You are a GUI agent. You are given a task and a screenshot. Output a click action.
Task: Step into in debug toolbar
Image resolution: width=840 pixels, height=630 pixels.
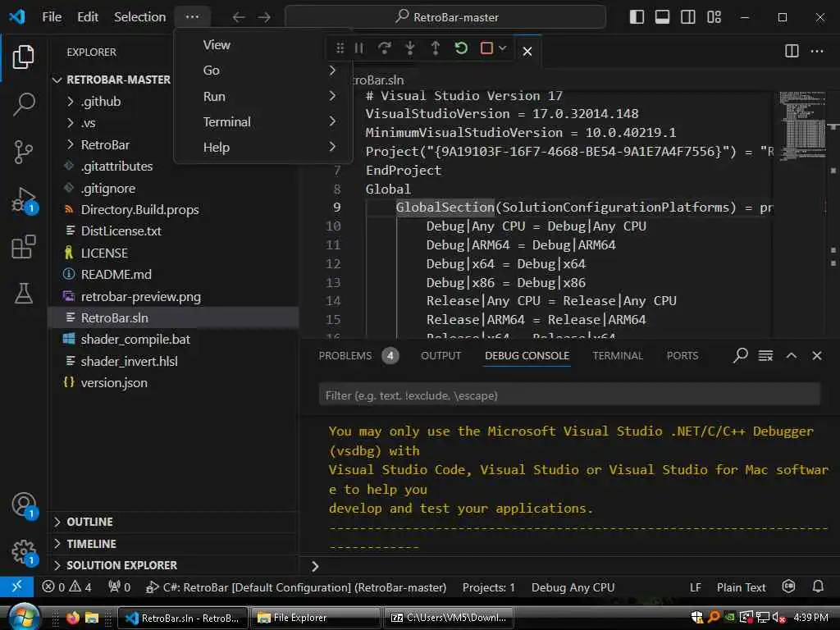(x=410, y=48)
